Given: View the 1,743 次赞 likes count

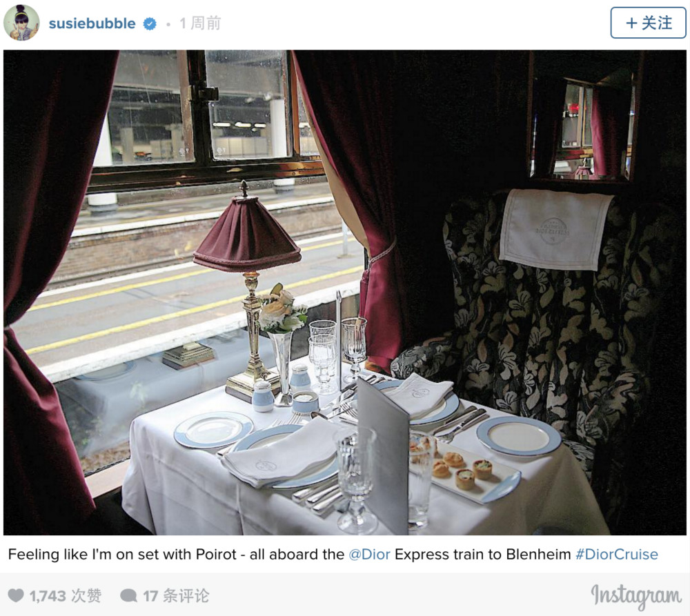Looking at the screenshot, I should click(x=65, y=596).
